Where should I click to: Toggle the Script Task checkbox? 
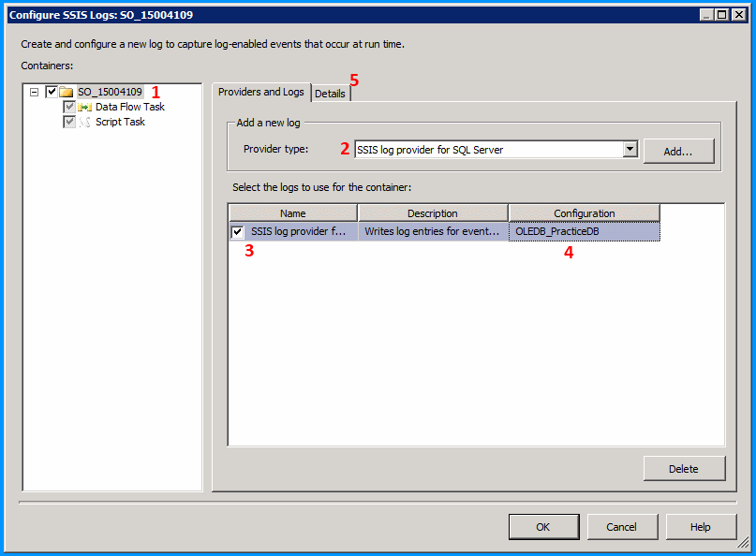pyautogui.click(x=69, y=122)
